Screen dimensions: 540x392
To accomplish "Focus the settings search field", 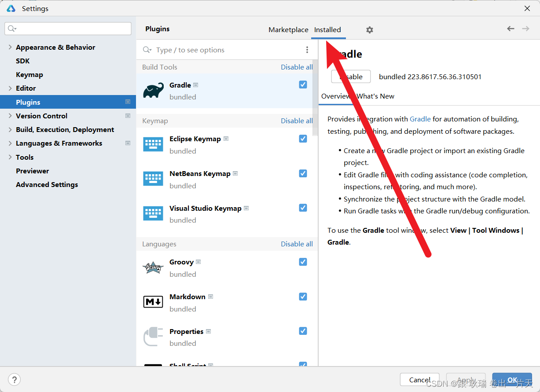I will [68, 29].
